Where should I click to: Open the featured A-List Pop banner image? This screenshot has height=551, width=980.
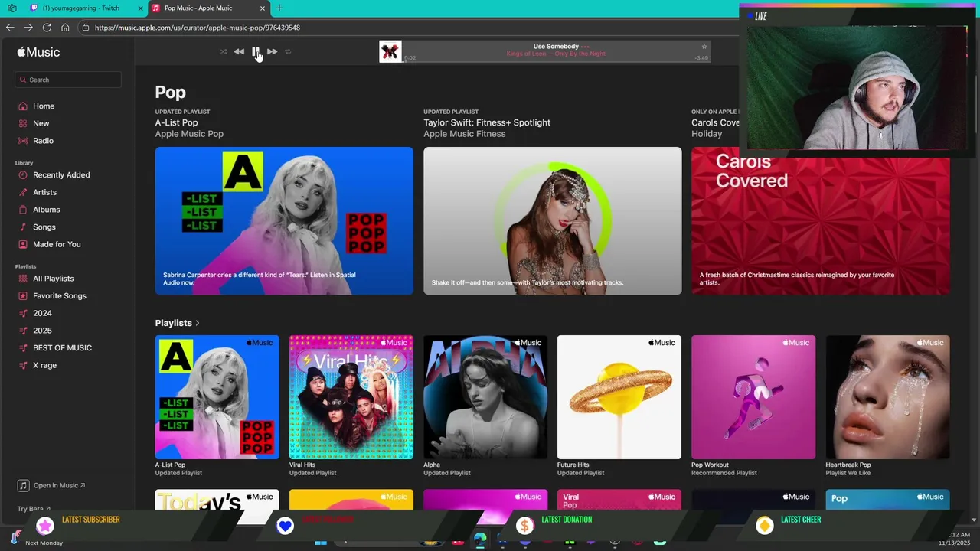click(284, 220)
